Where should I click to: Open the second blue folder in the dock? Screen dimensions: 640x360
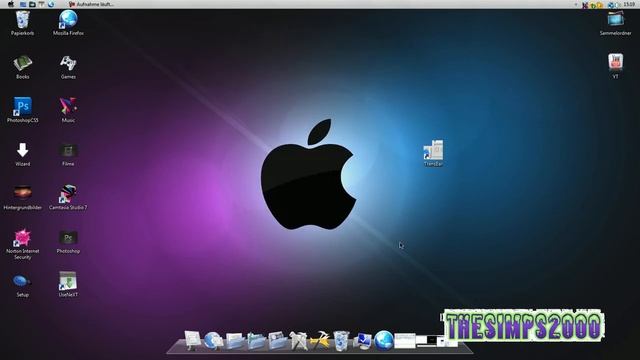click(x=256, y=341)
